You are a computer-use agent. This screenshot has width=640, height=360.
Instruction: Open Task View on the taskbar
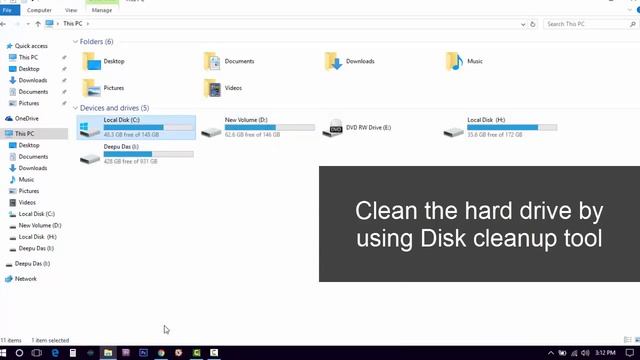(x=37, y=353)
